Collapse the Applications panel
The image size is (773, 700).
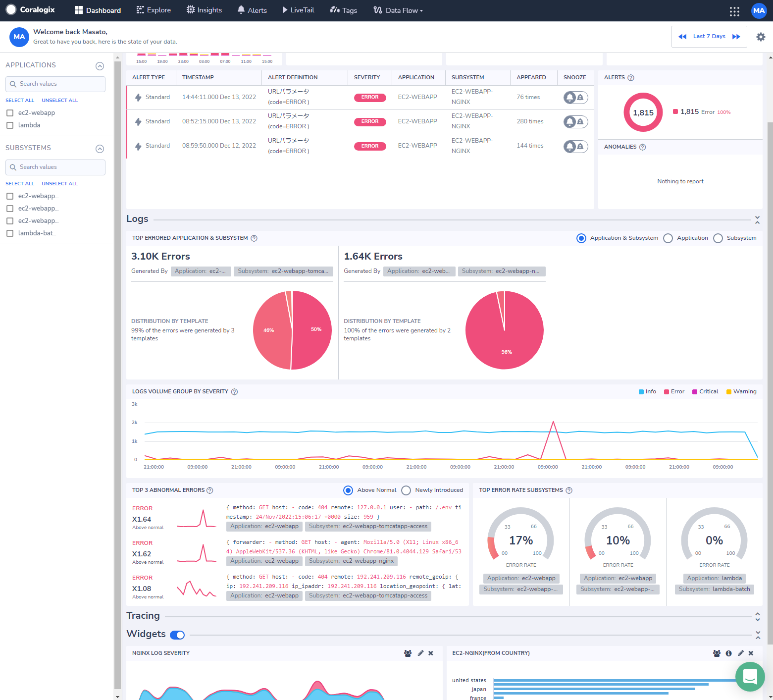(x=100, y=66)
